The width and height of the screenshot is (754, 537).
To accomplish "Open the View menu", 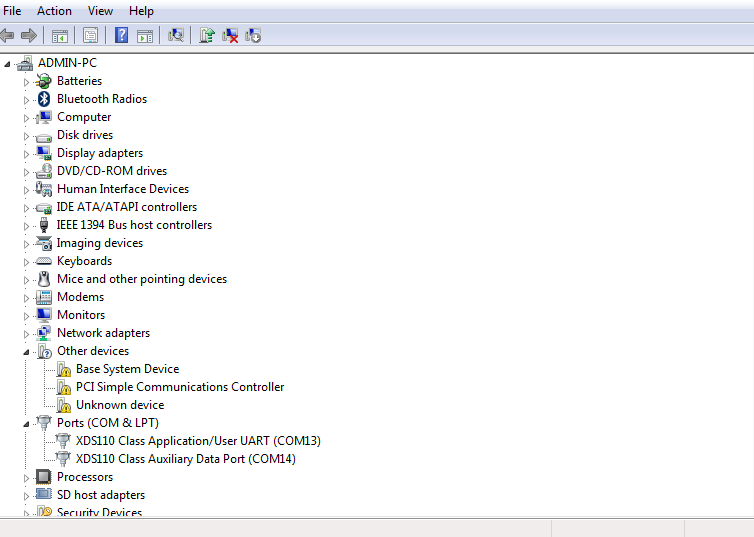I will (x=100, y=11).
